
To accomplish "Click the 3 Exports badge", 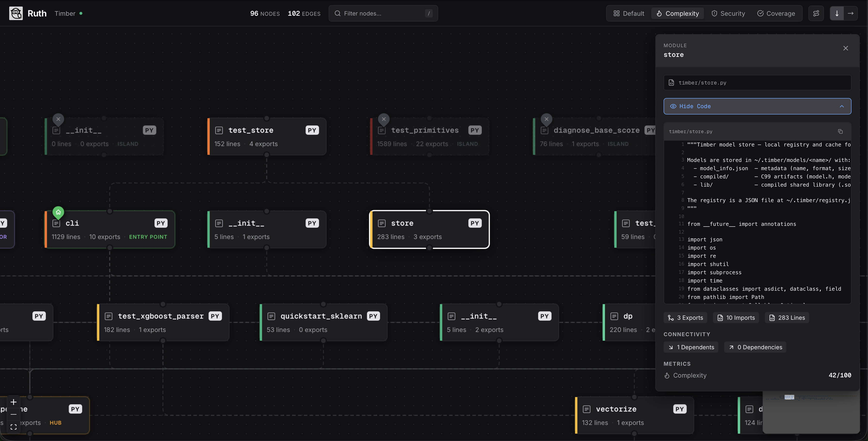I will point(685,318).
